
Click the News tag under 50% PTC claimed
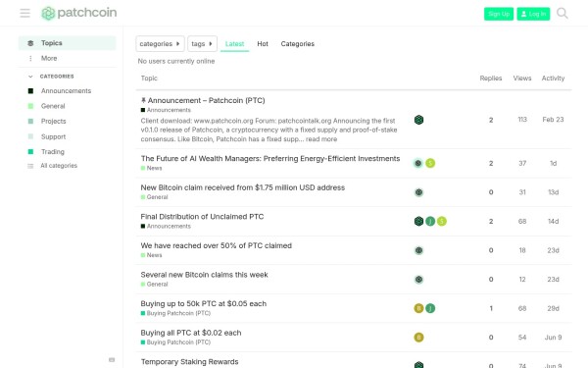[x=152, y=255]
